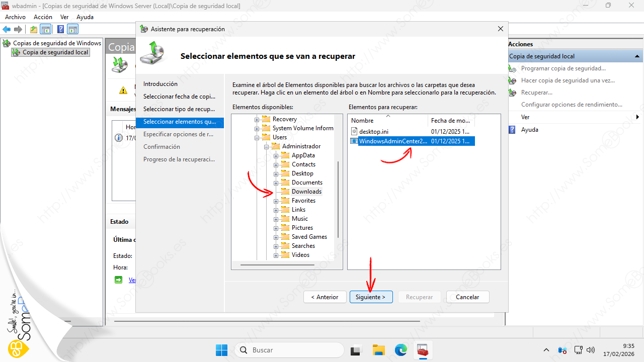The image size is (644, 362).
Task: Click Programar copia de seguridad action
Action: pos(563,68)
